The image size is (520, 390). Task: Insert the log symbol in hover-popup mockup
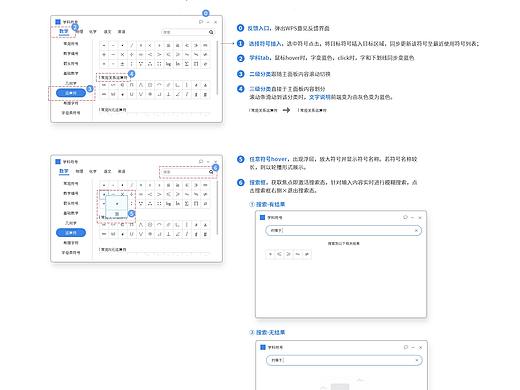(x=168, y=203)
